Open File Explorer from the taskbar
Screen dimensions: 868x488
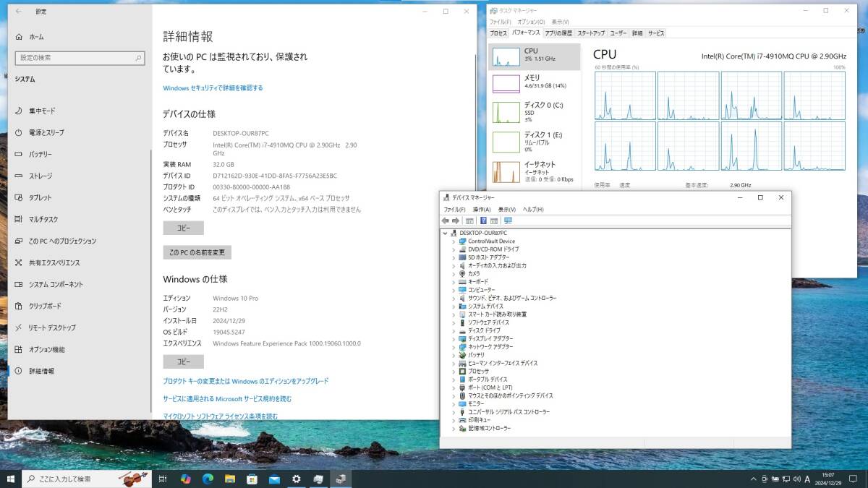pyautogui.click(x=230, y=479)
